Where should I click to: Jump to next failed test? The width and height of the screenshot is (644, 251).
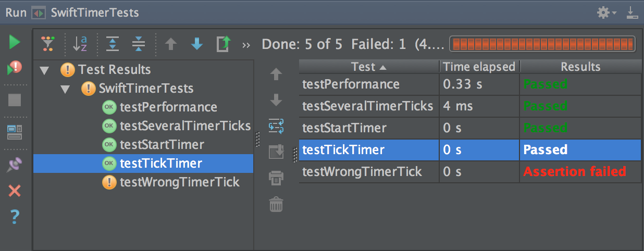pos(197,45)
